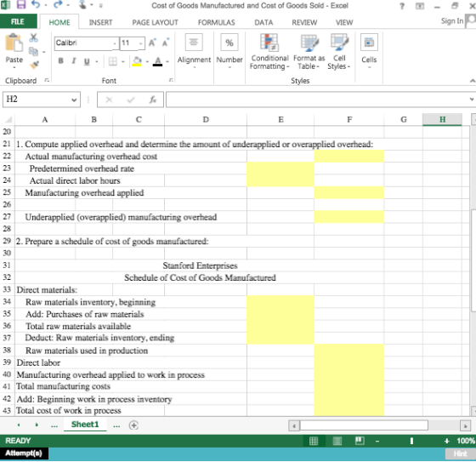Viewport: 476px width, 462px height.
Task: Click the Touch/Mouse mode icon
Action: pos(82,4)
